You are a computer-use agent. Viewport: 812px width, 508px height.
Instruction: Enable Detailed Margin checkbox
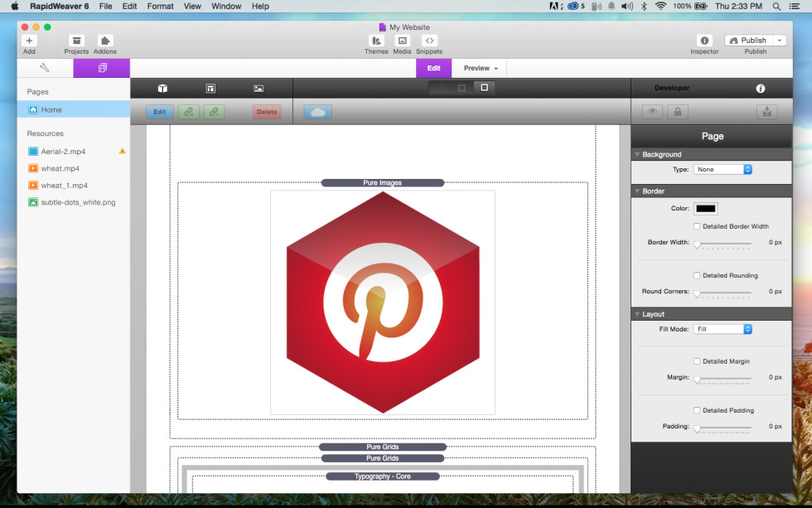pyautogui.click(x=697, y=361)
